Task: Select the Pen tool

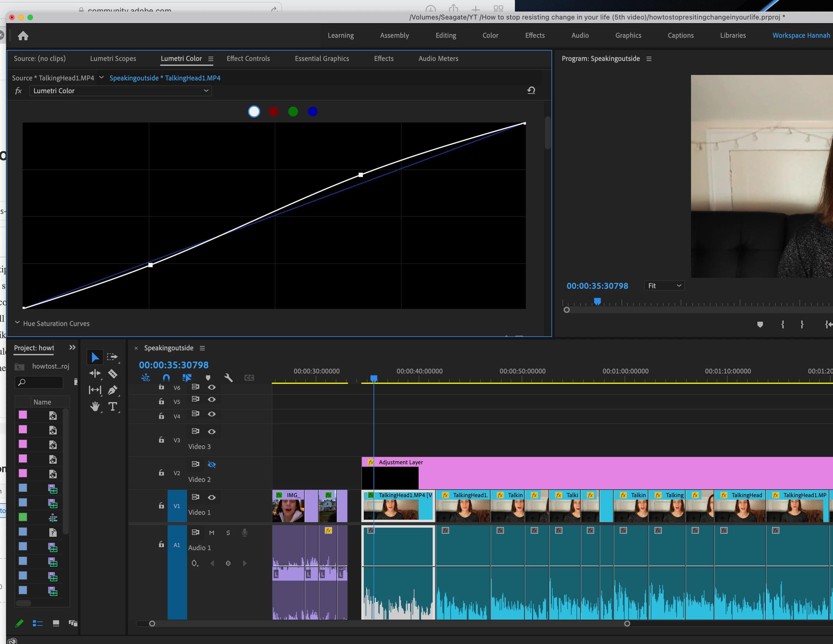Action: (112, 390)
